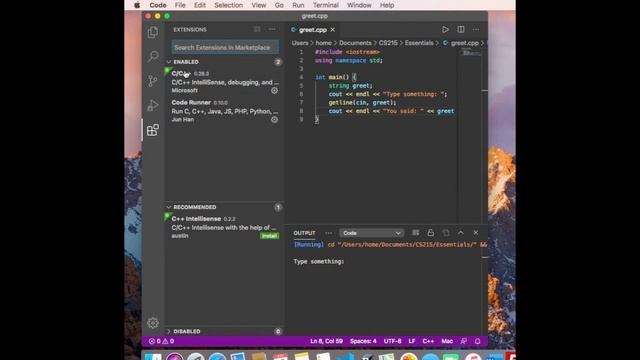
Task: Open Extensions panel more actions menu
Action: pos(272,29)
